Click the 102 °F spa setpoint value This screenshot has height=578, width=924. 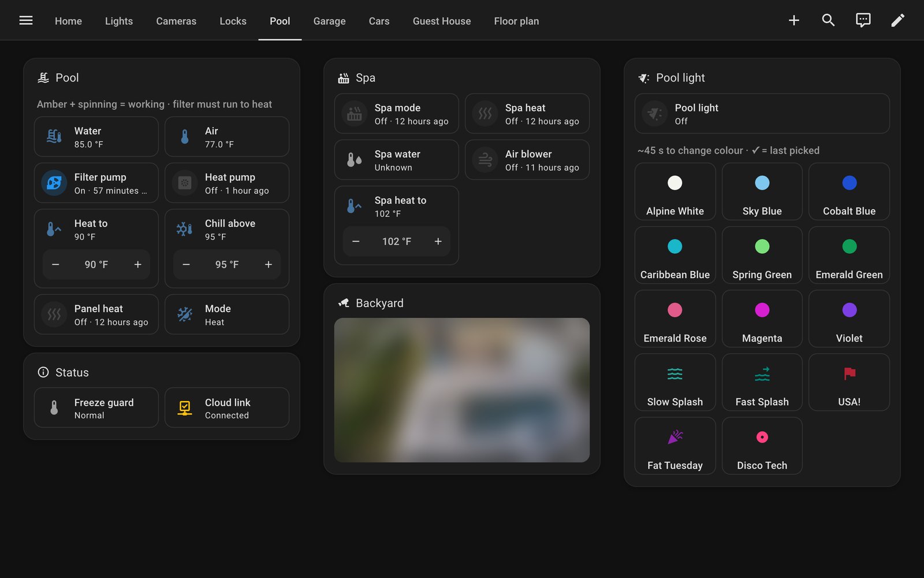(397, 242)
